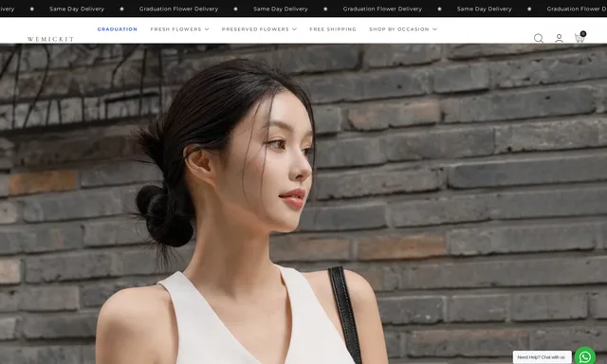
Task: Go to the Graduation menu item
Action: coord(118,29)
